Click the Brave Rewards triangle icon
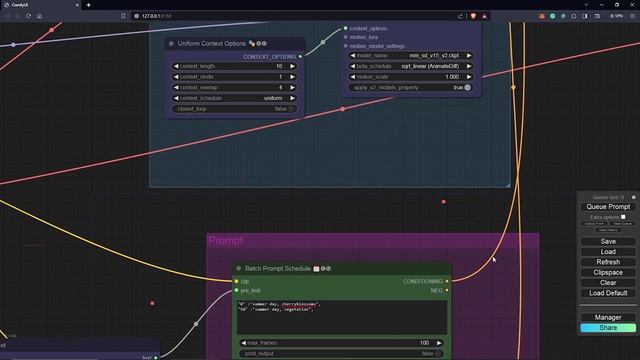 pyautogui.click(x=484, y=16)
